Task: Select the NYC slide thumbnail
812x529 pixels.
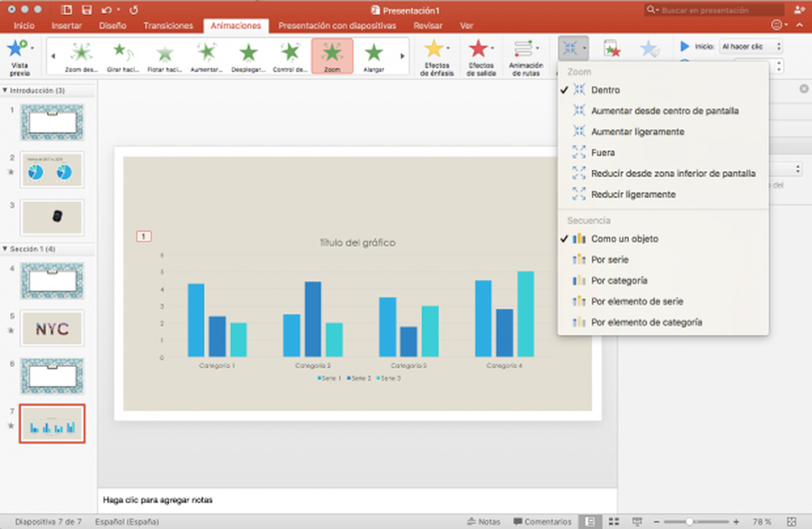Action: click(x=52, y=328)
